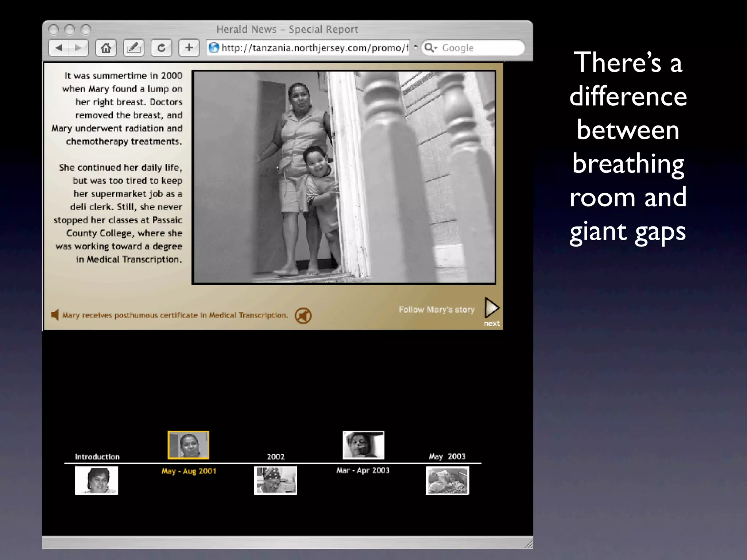Go to the home page icon
747x560 pixels.
106,48
